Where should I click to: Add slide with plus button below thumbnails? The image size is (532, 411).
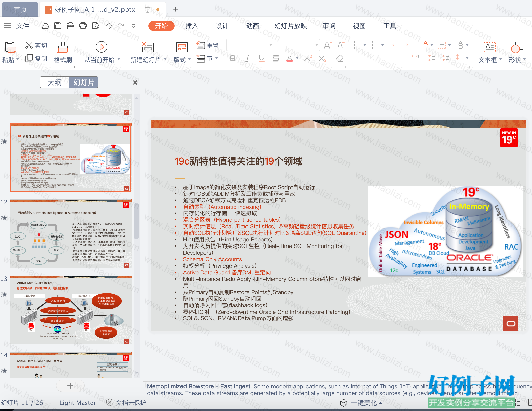point(70,386)
